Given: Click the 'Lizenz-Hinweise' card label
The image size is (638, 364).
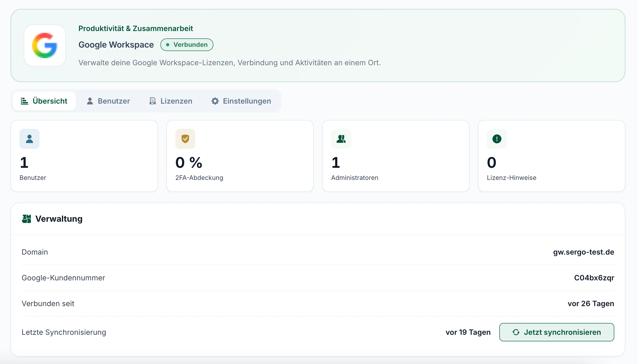Looking at the screenshot, I should 511,178.
